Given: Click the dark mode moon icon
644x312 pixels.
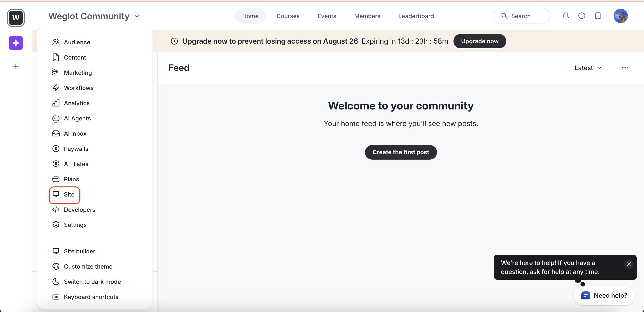Looking at the screenshot, I should pyautogui.click(x=56, y=282).
